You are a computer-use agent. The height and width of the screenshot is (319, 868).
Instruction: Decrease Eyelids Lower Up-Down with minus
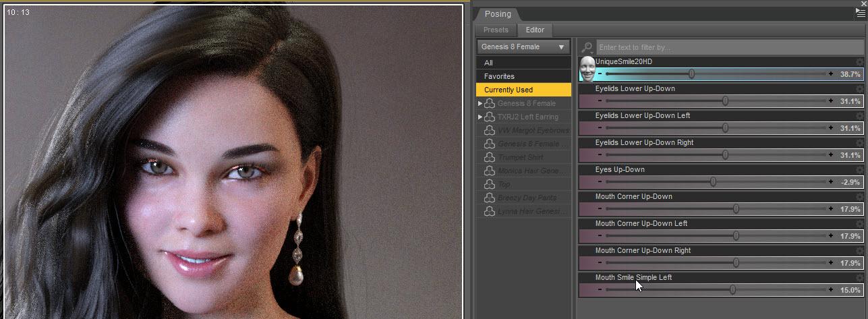(600, 100)
